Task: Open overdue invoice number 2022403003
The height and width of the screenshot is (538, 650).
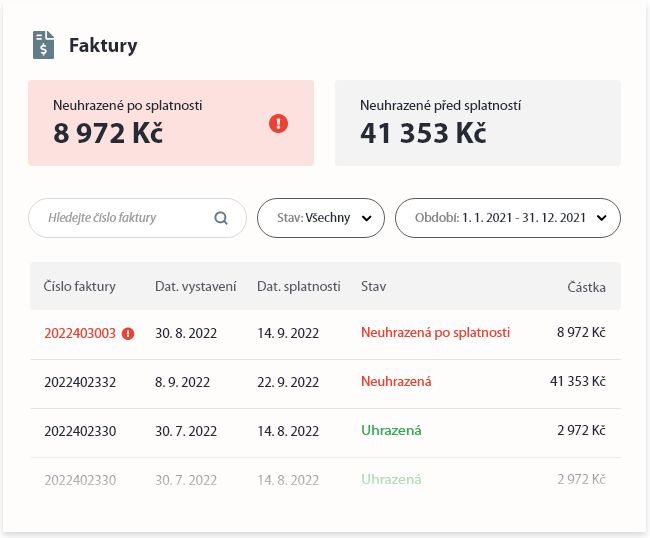Action: pos(80,333)
